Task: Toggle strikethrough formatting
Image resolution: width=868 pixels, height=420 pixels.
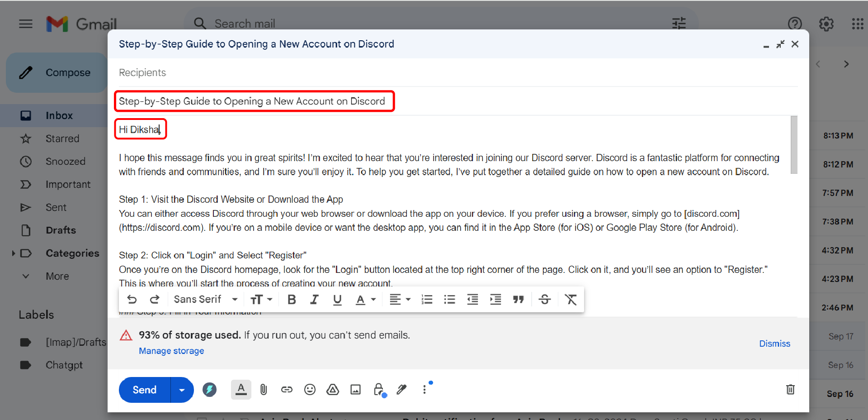Action: (x=545, y=300)
